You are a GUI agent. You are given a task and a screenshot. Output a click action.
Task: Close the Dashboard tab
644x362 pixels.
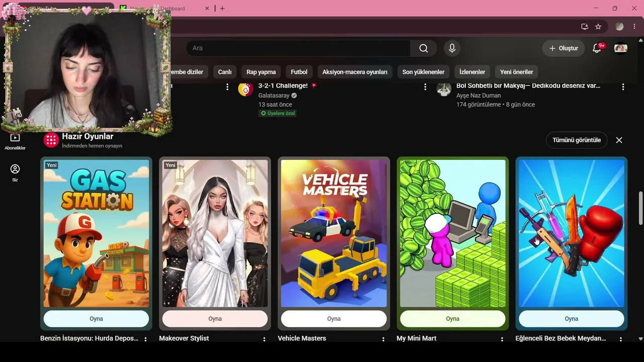(207, 9)
